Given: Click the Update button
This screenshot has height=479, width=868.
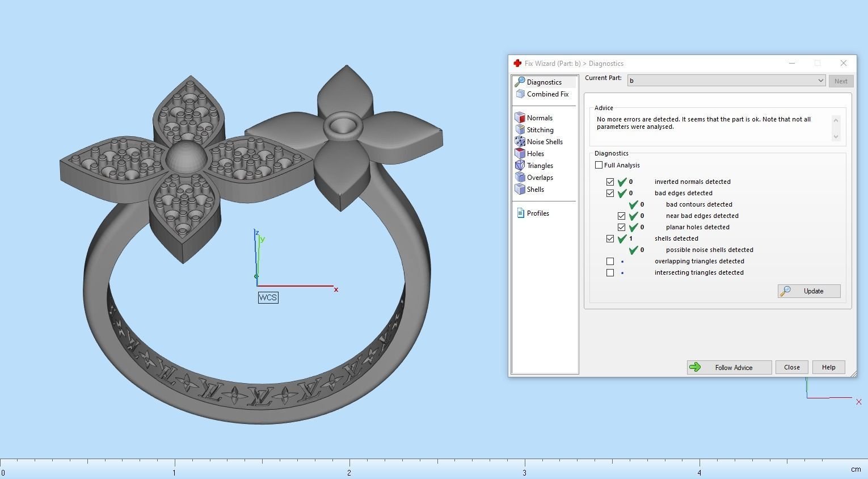Looking at the screenshot, I should point(809,291).
